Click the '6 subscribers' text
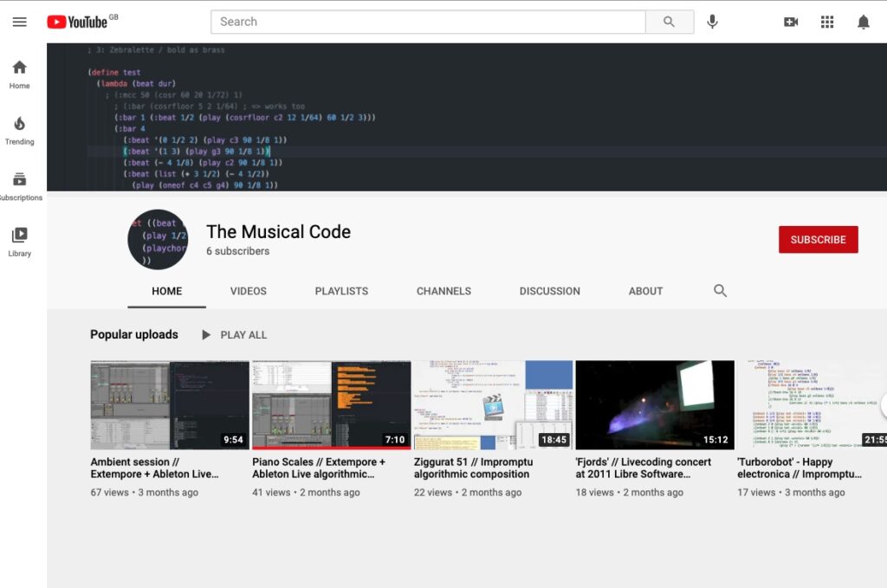This screenshot has width=887, height=588. (x=237, y=251)
